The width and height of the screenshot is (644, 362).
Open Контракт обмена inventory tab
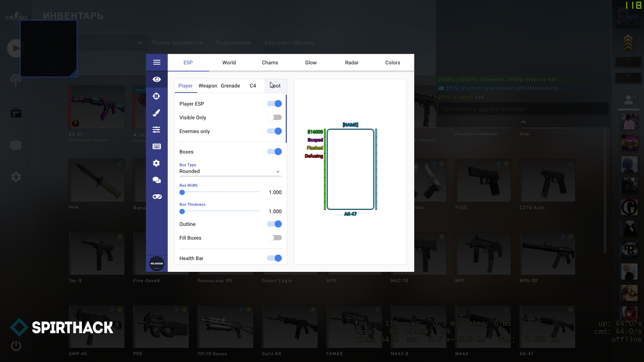289,43
